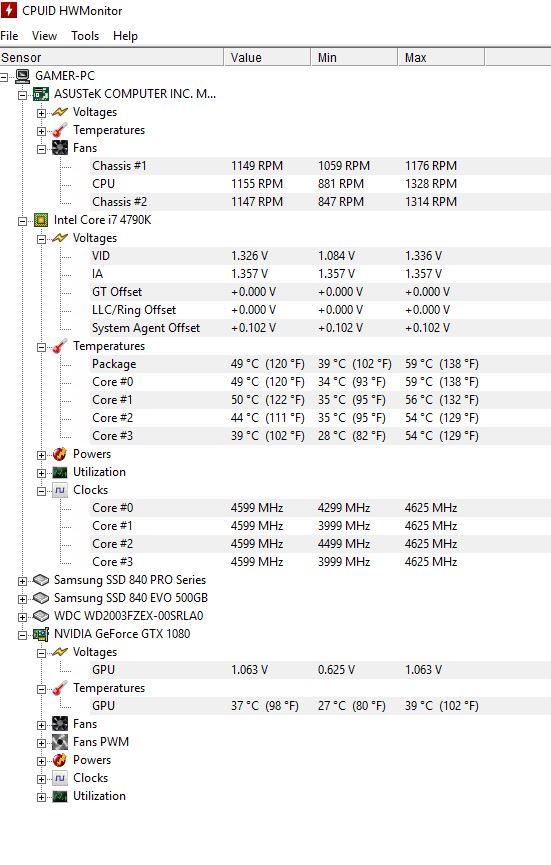Expand the motherboard Voltages node

(x=41, y=113)
